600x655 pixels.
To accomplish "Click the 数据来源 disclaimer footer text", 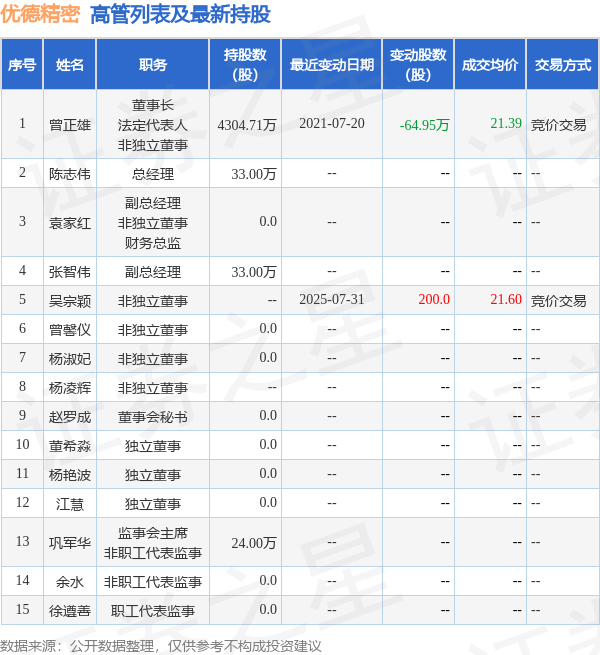I will click(x=160, y=646).
